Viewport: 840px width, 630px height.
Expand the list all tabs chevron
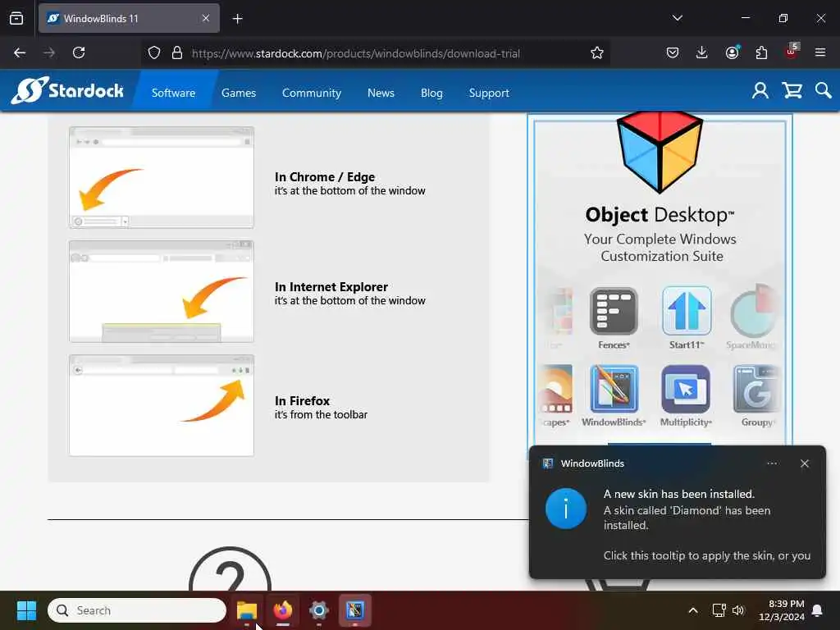[x=677, y=18]
